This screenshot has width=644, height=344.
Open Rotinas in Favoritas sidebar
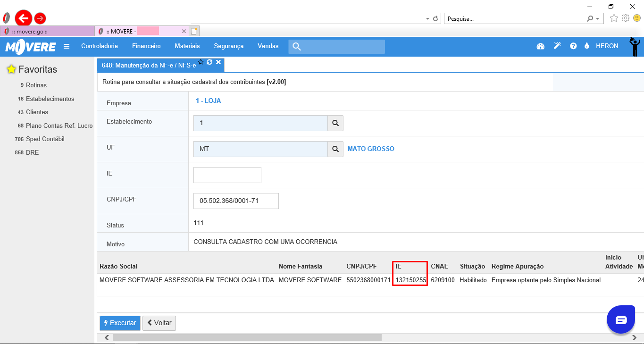(x=36, y=85)
